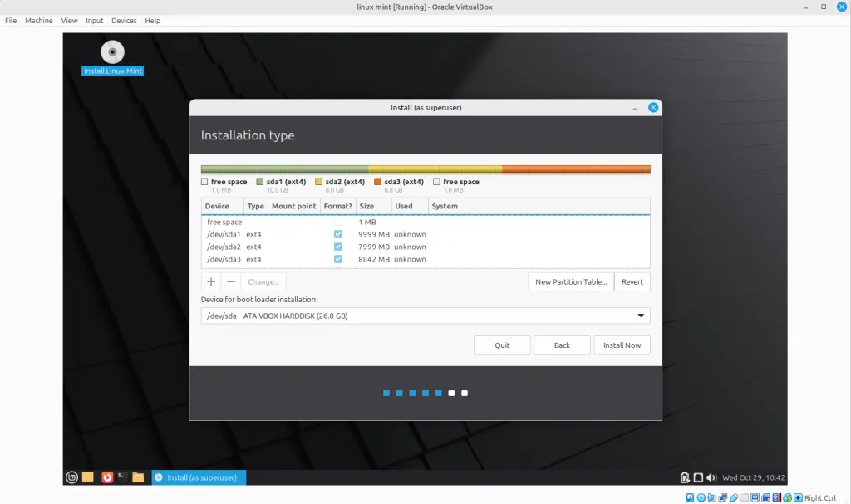This screenshot has height=504, width=851.
Task: Expand the boot loader device dropdown
Action: [x=640, y=316]
